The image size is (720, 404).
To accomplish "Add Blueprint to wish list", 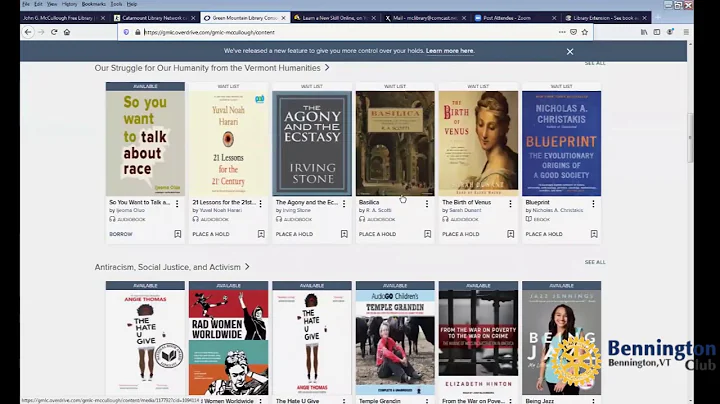I will (x=594, y=234).
